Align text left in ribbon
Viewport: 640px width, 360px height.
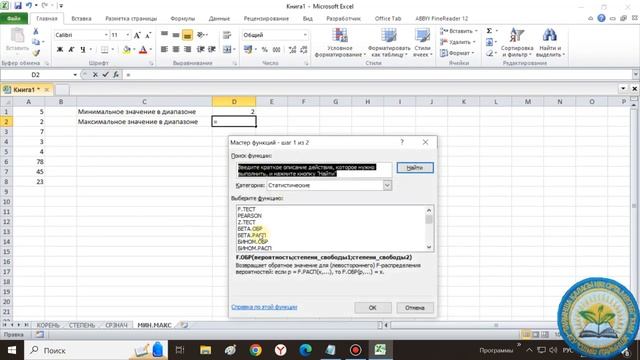coord(164,49)
